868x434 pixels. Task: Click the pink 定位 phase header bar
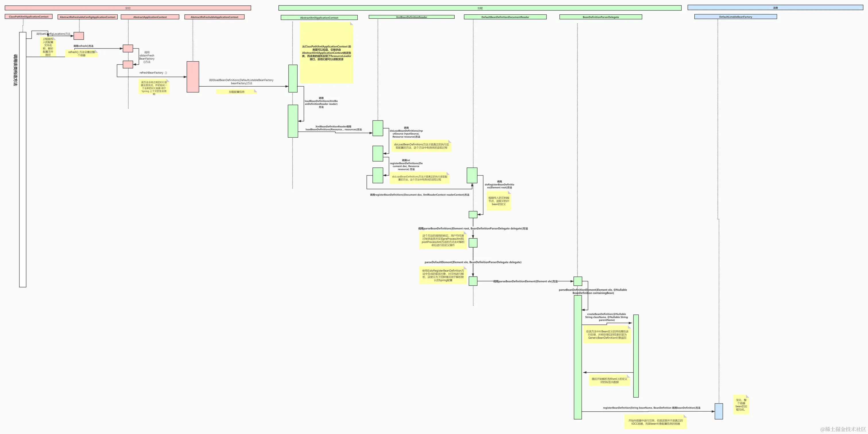click(128, 8)
